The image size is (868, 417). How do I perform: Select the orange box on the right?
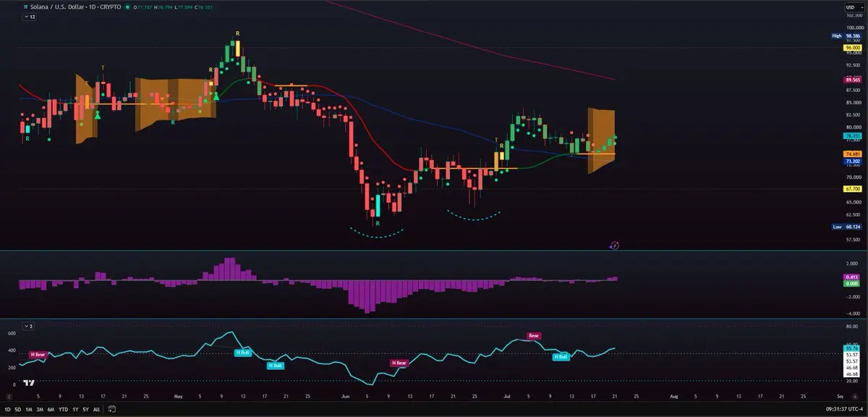pyautogui.click(x=601, y=141)
